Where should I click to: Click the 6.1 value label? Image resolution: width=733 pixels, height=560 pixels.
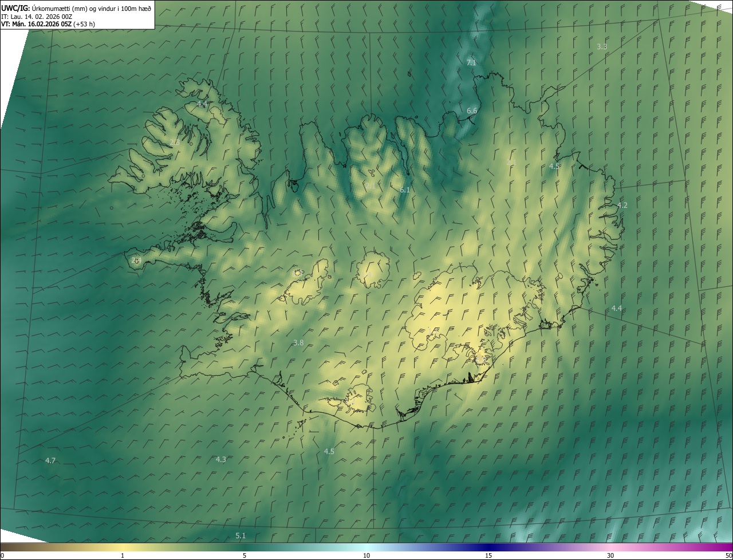(405, 190)
